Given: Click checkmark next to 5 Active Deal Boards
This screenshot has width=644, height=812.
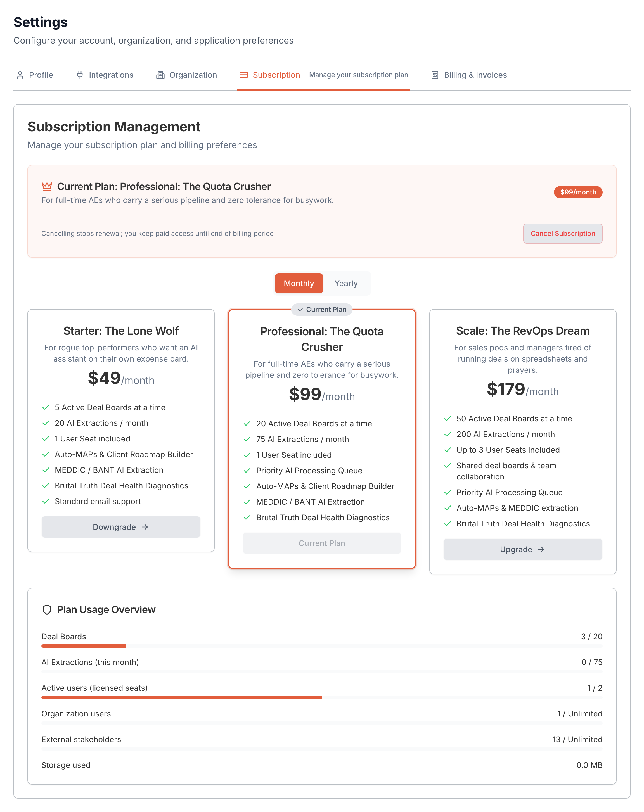Looking at the screenshot, I should (46, 407).
